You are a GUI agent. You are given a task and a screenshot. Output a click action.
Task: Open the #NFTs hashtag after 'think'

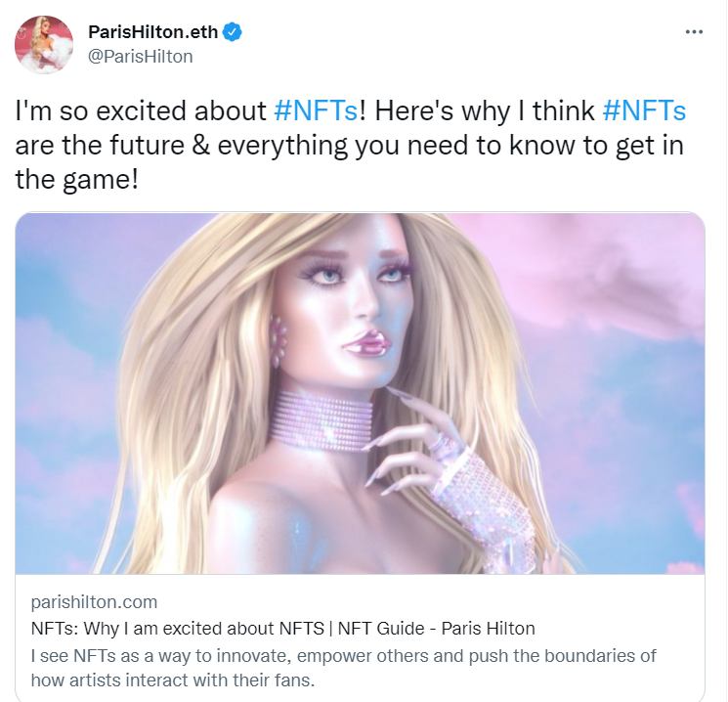coord(644,110)
